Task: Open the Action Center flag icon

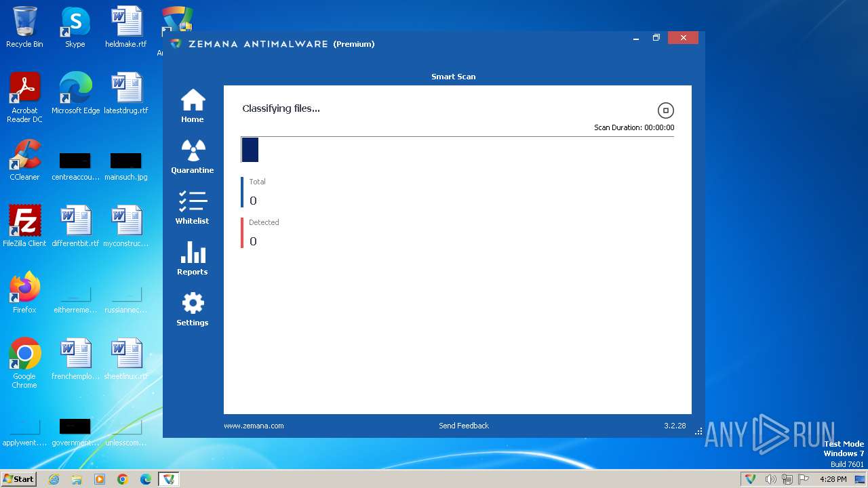Action: [x=804, y=479]
